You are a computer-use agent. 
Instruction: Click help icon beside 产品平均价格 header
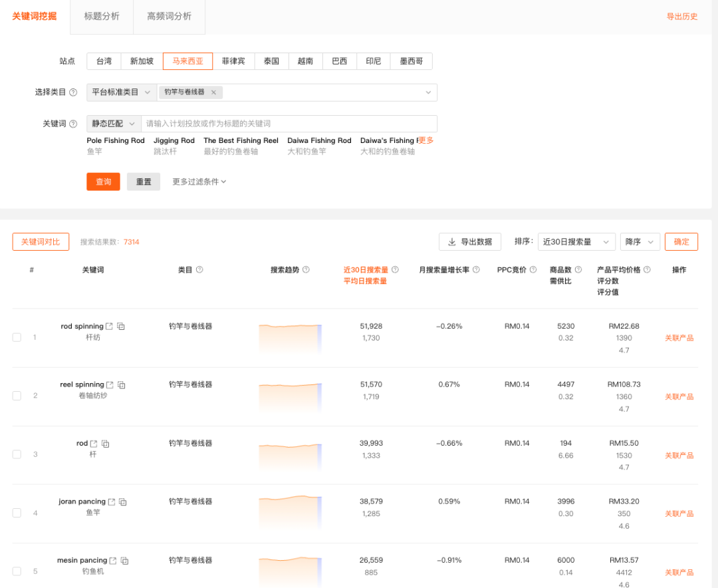(647, 269)
